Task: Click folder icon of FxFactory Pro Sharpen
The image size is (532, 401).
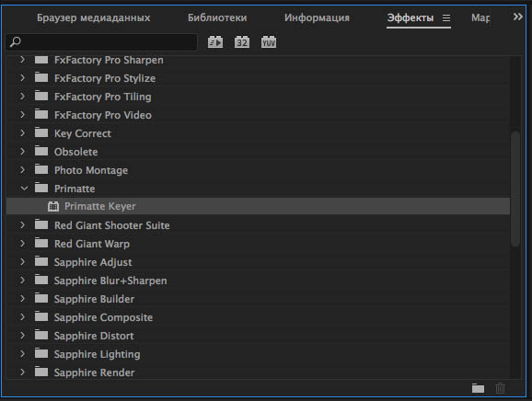Action: 41,60
